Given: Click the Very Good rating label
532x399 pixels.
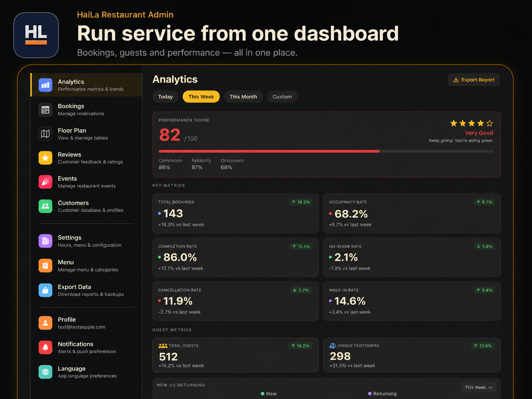Looking at the screenshot, I should pos(479,133).
